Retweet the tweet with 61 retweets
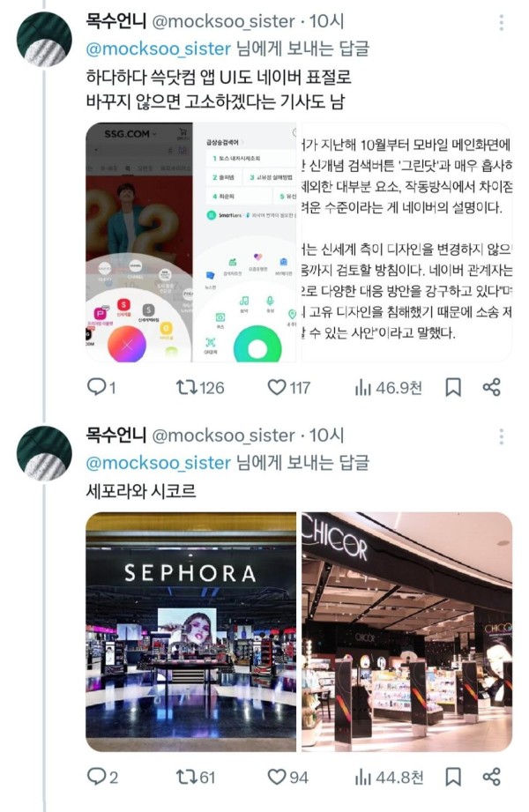529x812 pixels. 196,777
